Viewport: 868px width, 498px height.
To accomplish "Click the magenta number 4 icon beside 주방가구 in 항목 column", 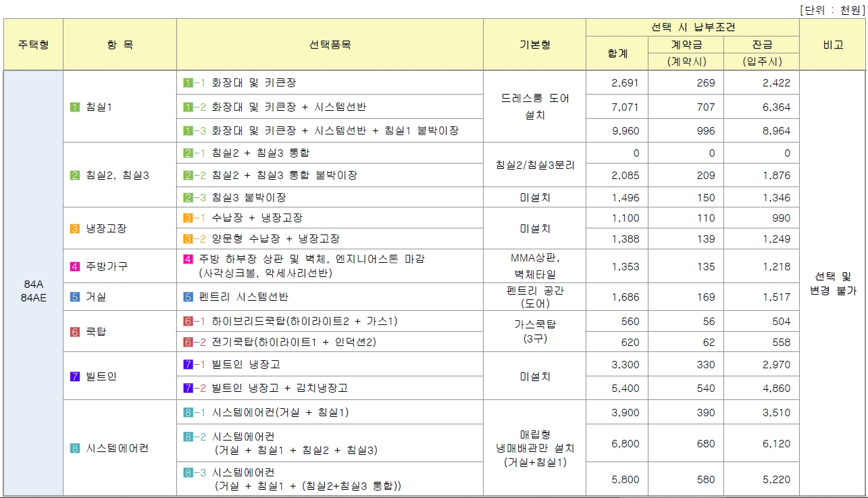I will [x=75, y=266].
